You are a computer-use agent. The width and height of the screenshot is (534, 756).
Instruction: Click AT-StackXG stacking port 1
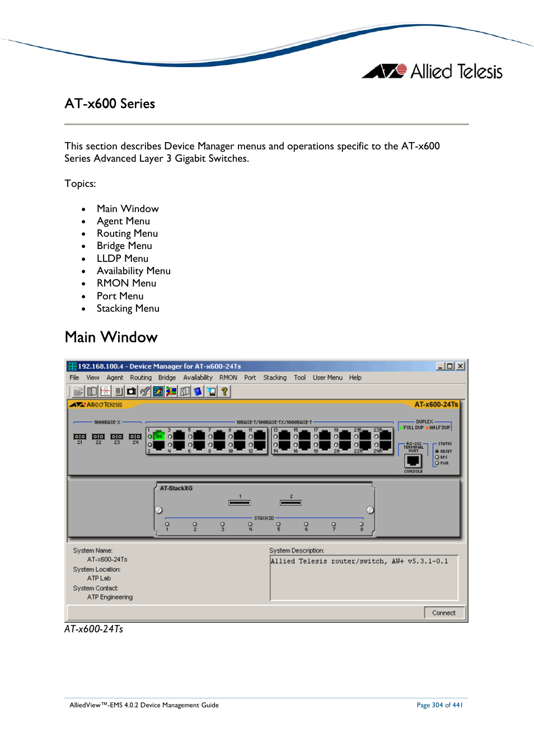[240, 503]
